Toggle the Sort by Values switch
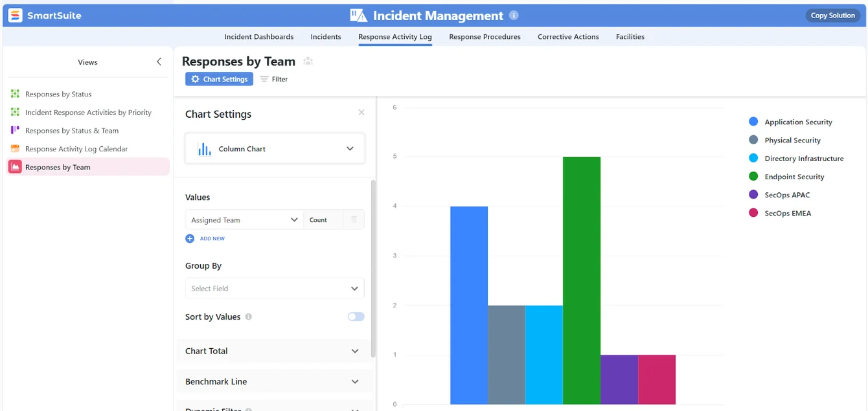Viewport: 868px width, 411px height. click(356, 317)
